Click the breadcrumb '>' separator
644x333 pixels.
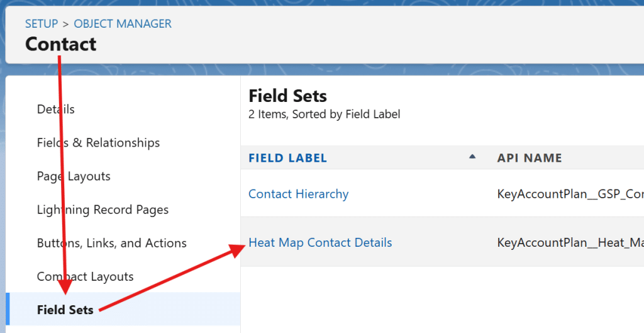click(x=66, y=24)
